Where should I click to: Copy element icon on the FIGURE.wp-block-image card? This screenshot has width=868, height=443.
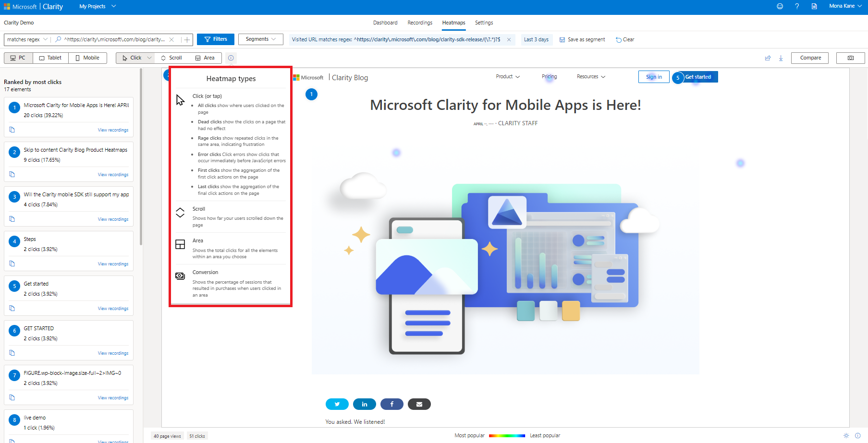[12, 397]
